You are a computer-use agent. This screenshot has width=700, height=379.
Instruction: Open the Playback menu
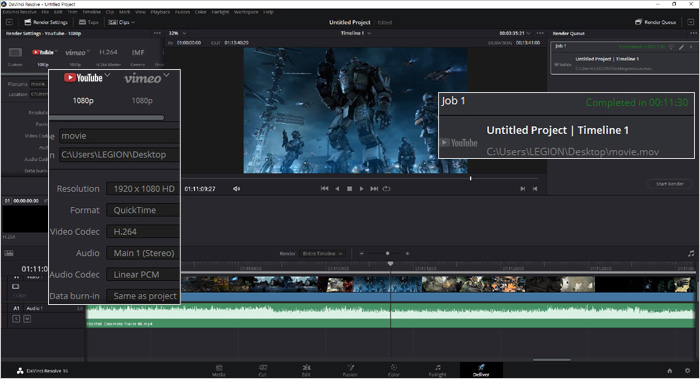(160, 12)
